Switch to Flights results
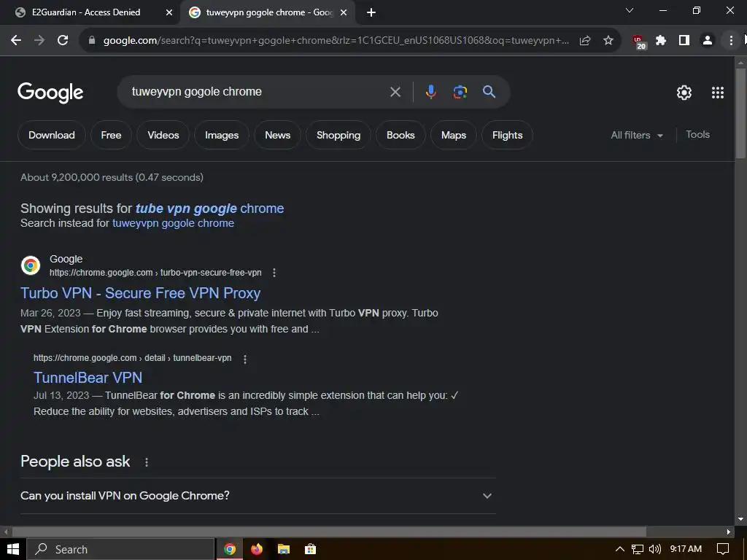 508,135
